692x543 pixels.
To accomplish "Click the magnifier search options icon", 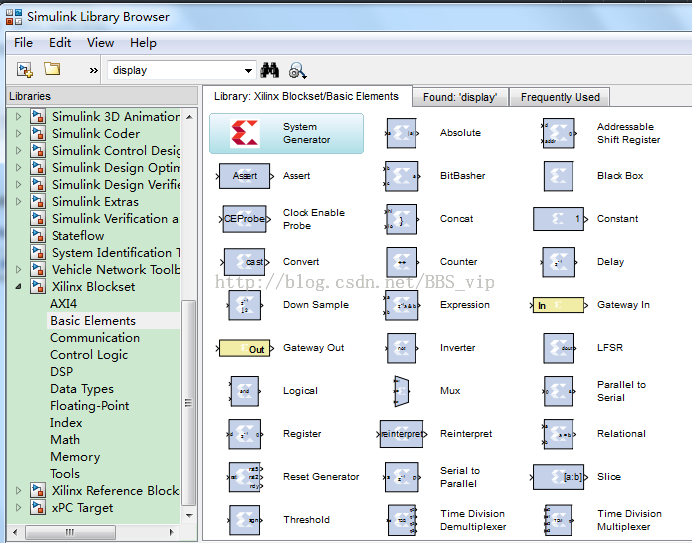I will coord(297,71).
